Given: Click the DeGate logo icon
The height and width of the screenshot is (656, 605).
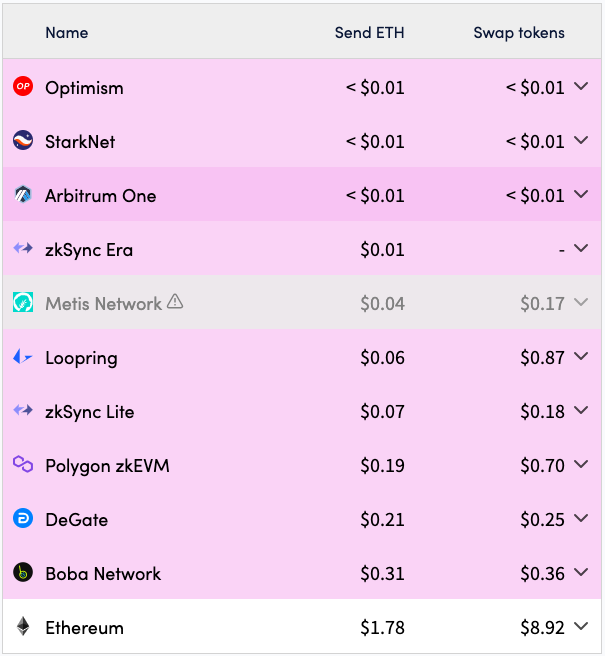Looking at the screenshot, I should click(23, 519).
